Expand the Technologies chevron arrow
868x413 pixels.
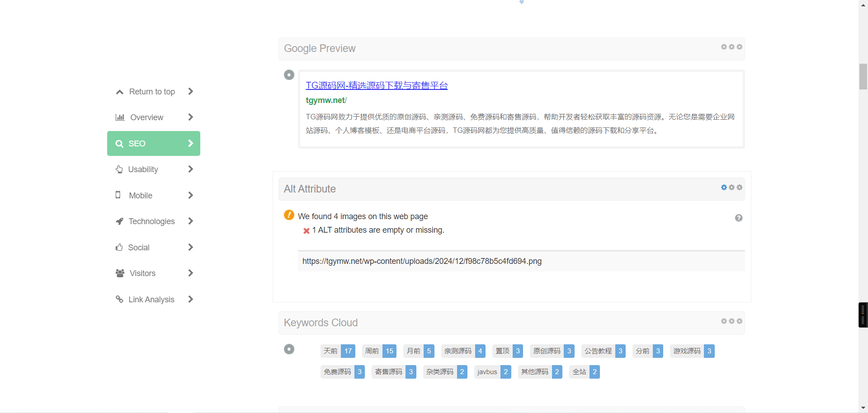click(x=190, y=221)
